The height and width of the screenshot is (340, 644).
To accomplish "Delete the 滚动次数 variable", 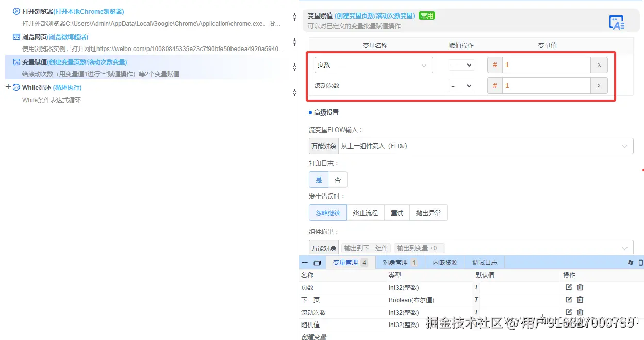I will tap(580, 312).
